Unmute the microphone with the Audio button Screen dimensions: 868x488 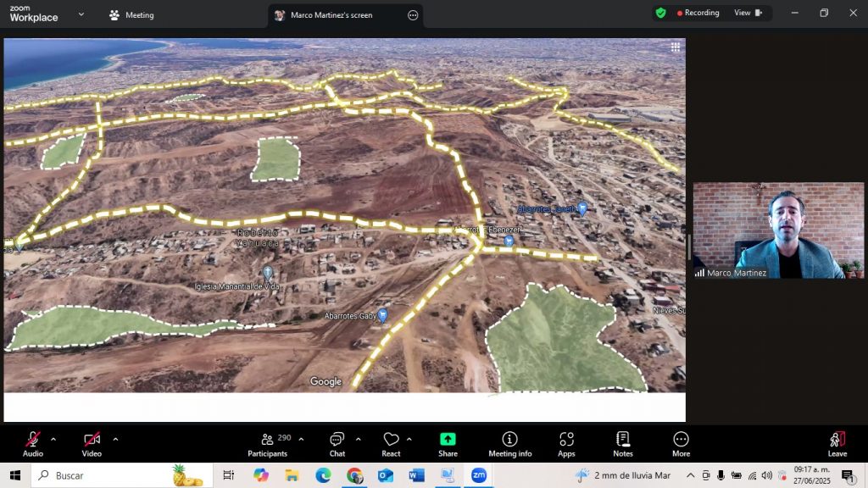tap(32, 443)
